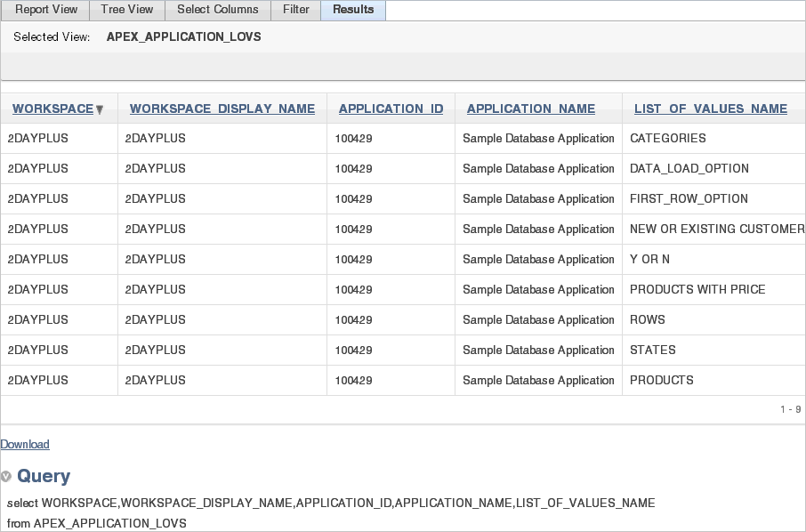
Task: Open the Select Columns tab
Action: point(218,10)
